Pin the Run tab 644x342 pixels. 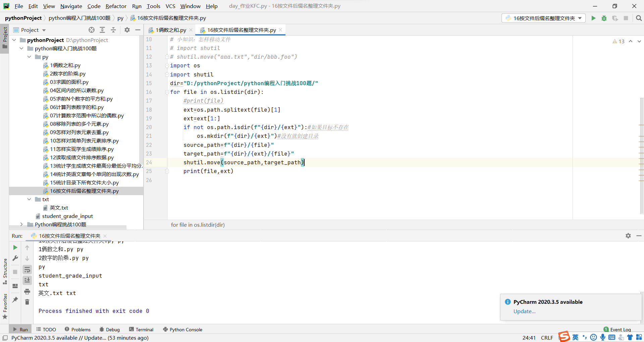[15, 299]
